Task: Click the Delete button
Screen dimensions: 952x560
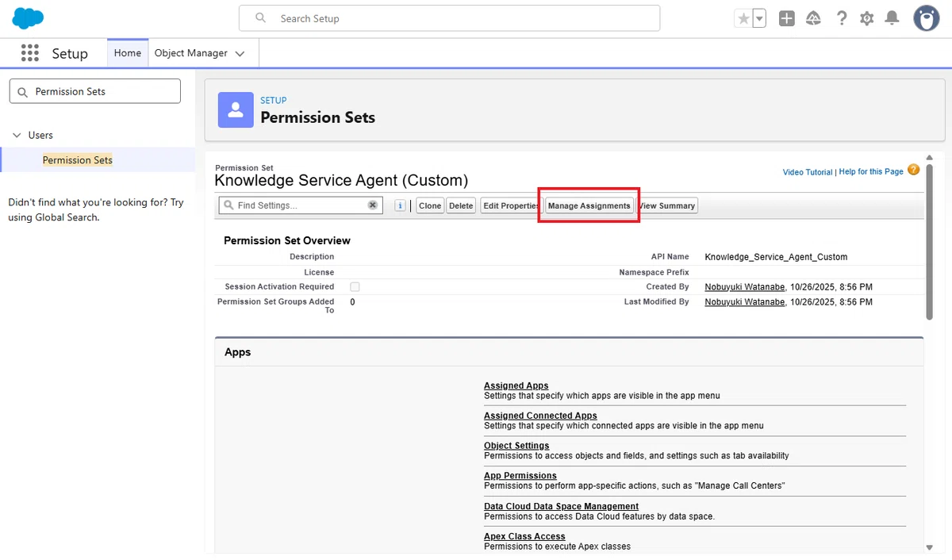Action: [461, 205]
